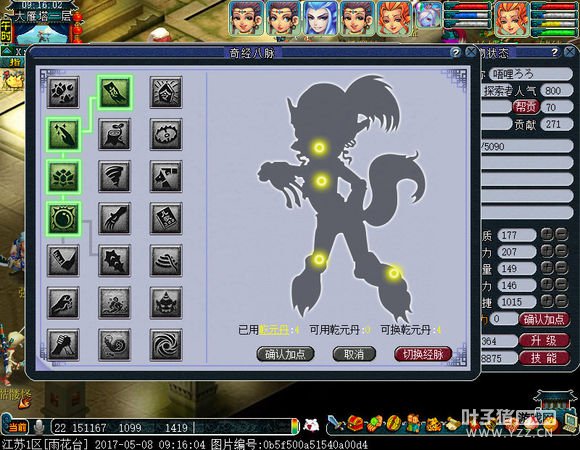Decrease the attribute showing 1015
The width and height of the screenshot is (580, 450).
click(562, 301)
